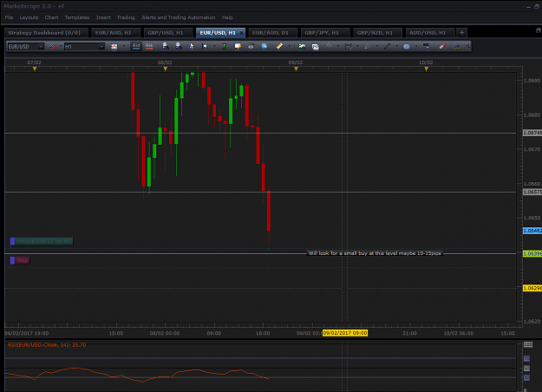Click the save chart image icon
The height and width of the screenshot is (392, 542).
coord(302,46)
